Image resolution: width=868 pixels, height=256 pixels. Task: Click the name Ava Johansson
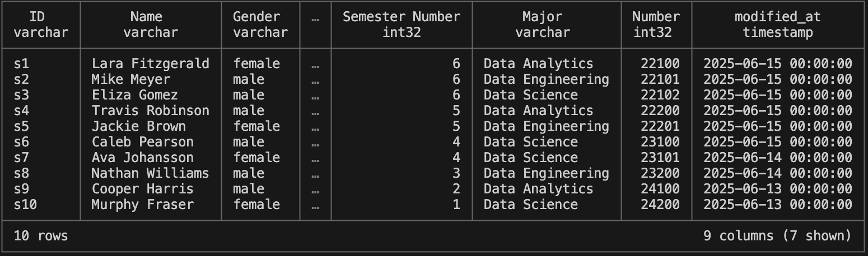tap(142, 158)
